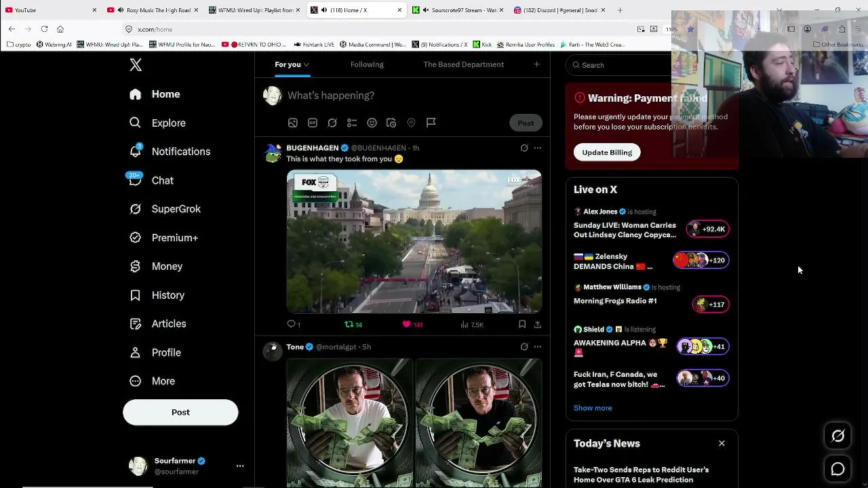
Task: Add a new timeline tab with plus icon
Action: (536, 64)
